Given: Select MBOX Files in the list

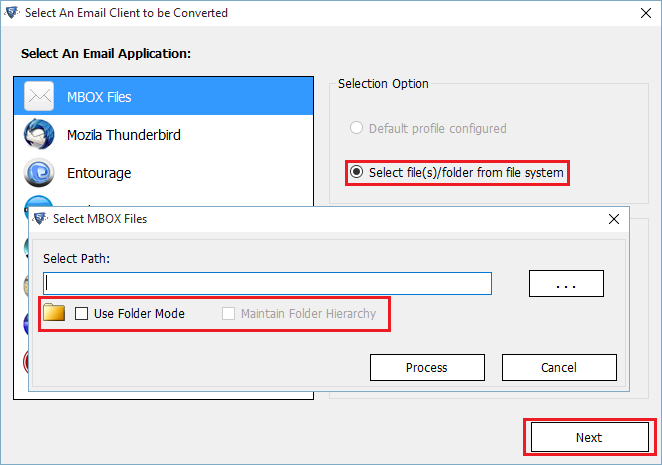Looking at the screenshot, I should (x=164, y=96).
